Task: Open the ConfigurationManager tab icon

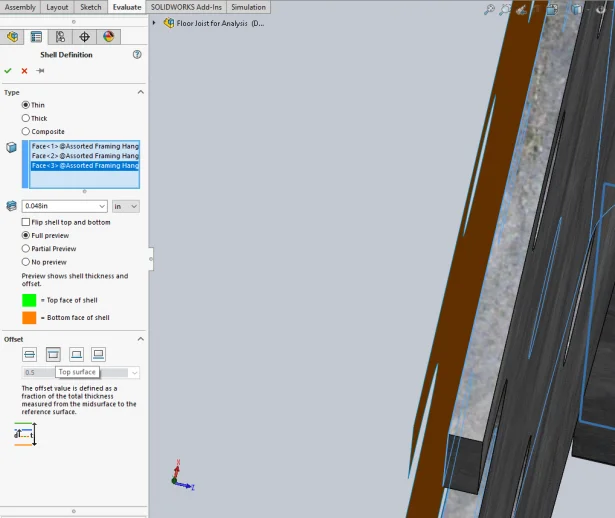Action: 60,37
